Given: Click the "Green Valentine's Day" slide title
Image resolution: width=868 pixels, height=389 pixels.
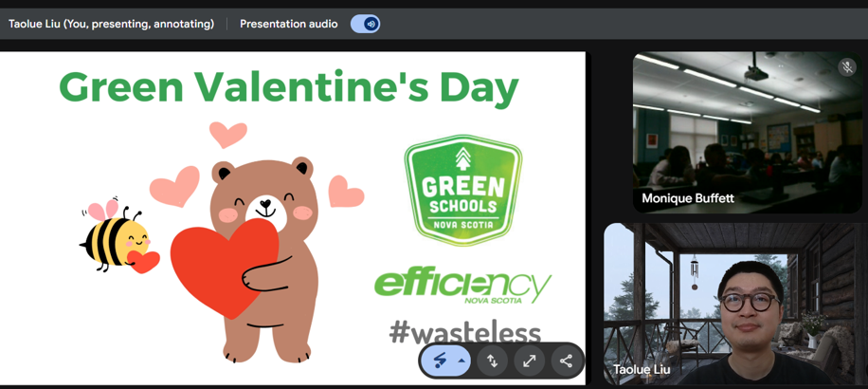Looking at the screenshot, I should (288, 88).
